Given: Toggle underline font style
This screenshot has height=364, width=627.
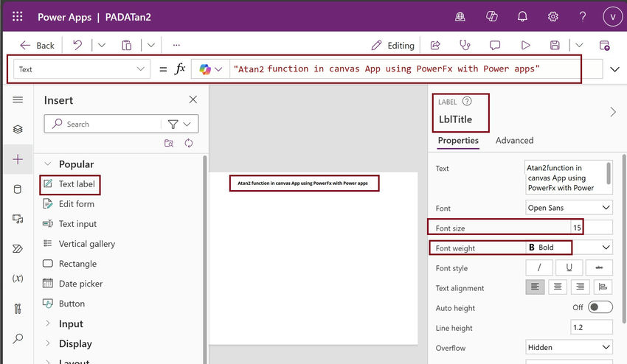Looking at the screenshot, I should click(569, 267).
